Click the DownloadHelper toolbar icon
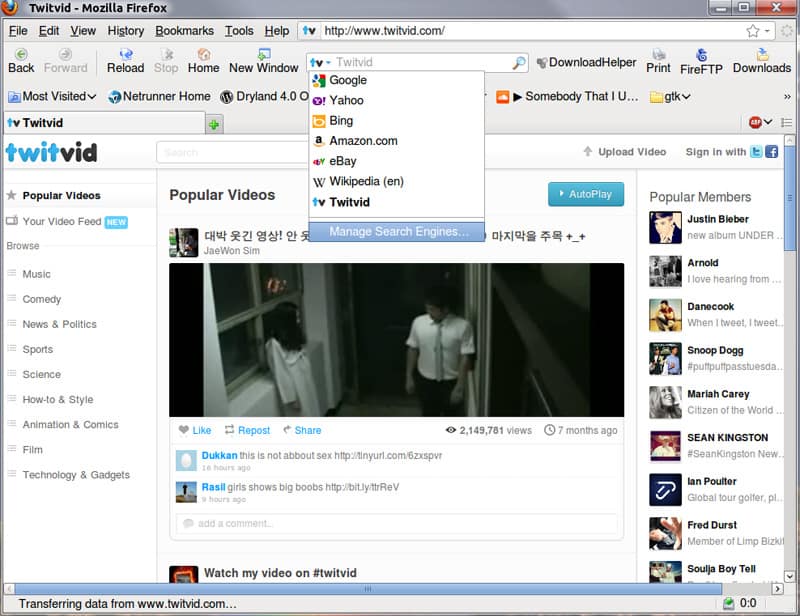Image resolution: width=800 pixels, height=616 pixels. [542, 63]
